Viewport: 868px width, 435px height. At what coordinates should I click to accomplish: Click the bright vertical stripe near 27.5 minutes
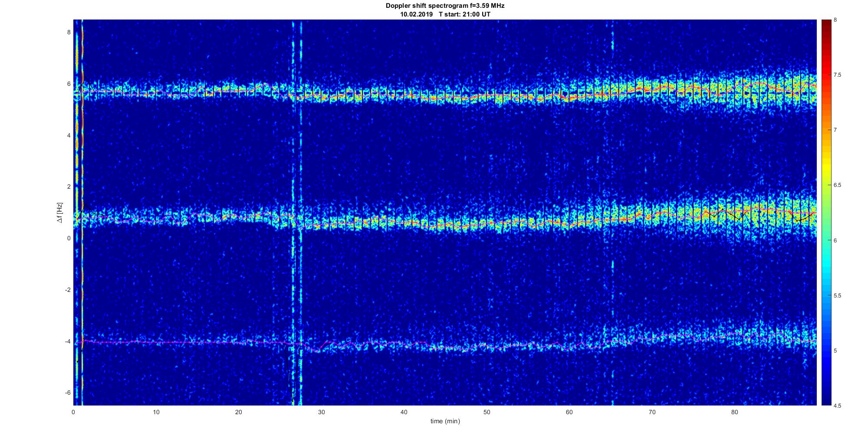pos(301,213)
